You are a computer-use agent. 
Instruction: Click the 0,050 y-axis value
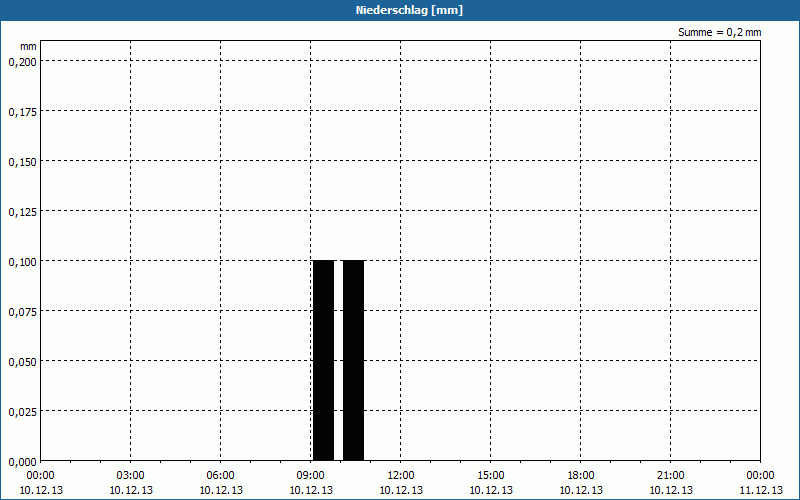22,361
